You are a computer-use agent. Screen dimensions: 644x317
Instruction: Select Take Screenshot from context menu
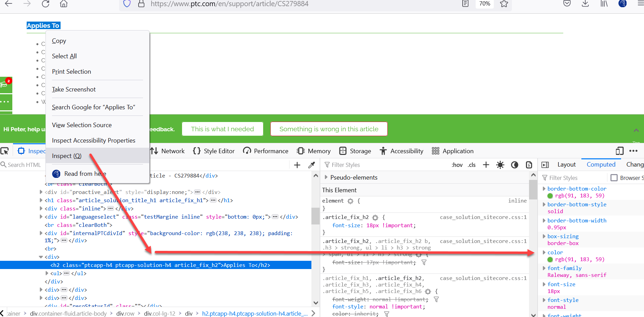tap(74, 89)
